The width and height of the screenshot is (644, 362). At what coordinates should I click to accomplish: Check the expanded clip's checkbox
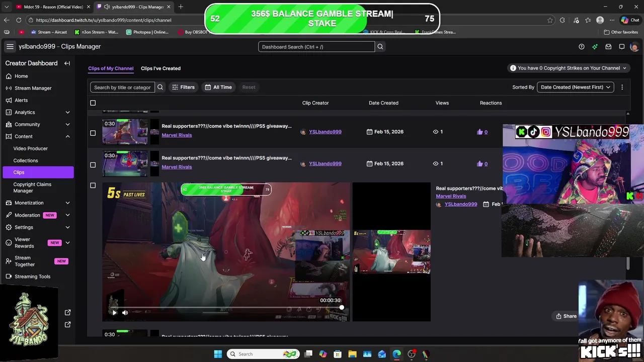pos(93,185)
